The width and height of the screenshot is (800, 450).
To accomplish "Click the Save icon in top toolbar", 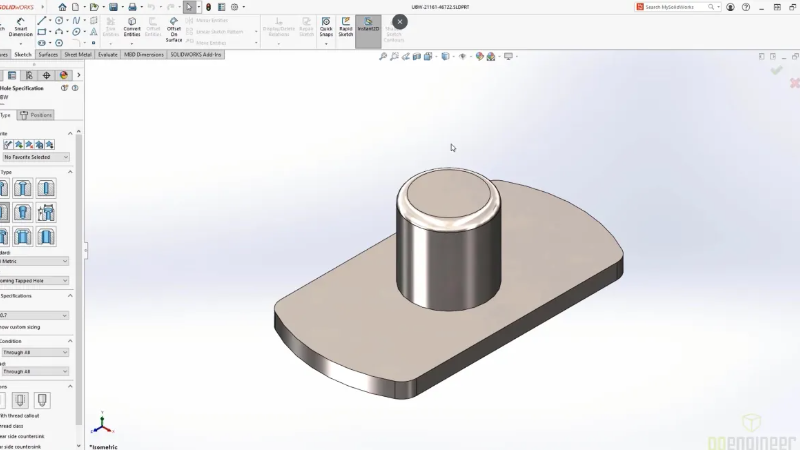I will (x=114, y=7).
